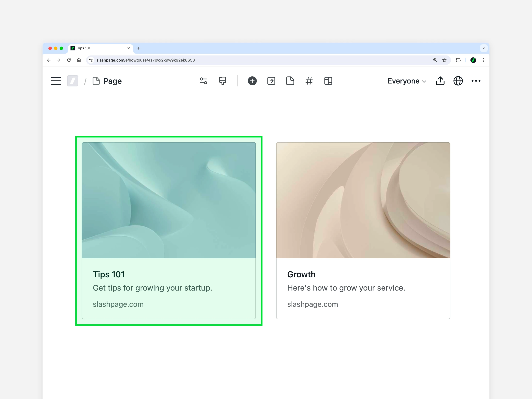Open a new browser tab
This screenshot has width=532, height=399.
coord(138,48)
